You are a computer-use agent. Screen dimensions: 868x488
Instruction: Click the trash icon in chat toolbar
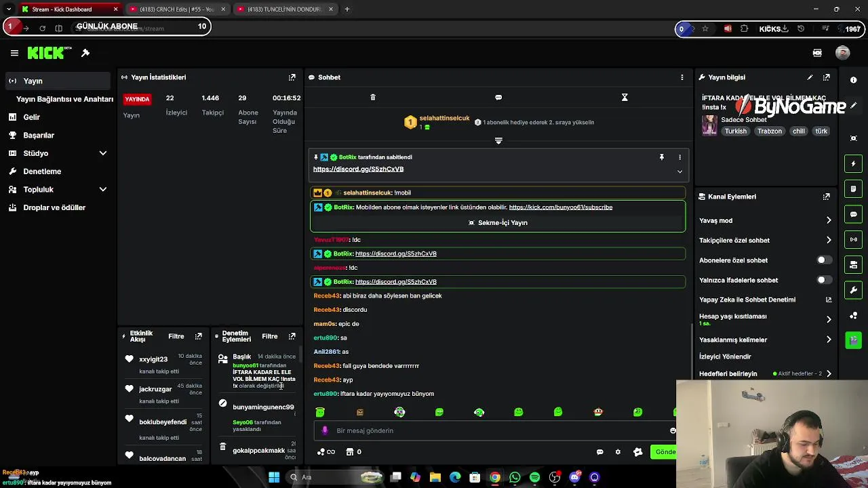[x=372, y=98]
